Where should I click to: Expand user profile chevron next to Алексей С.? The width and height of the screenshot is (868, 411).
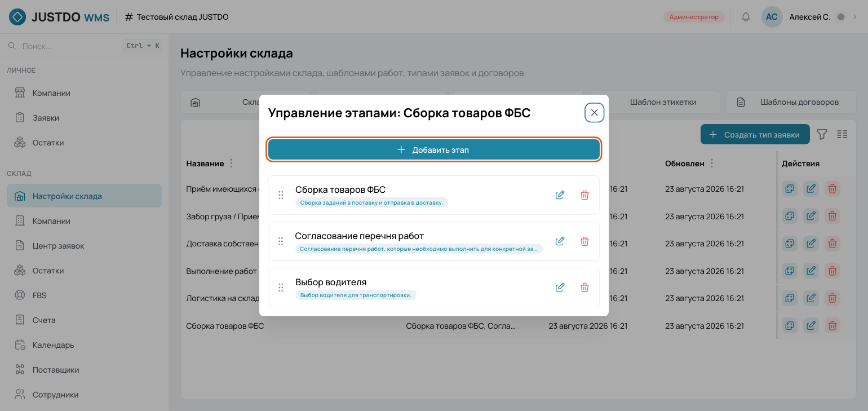pyautogui.click(x=854, y=17)
